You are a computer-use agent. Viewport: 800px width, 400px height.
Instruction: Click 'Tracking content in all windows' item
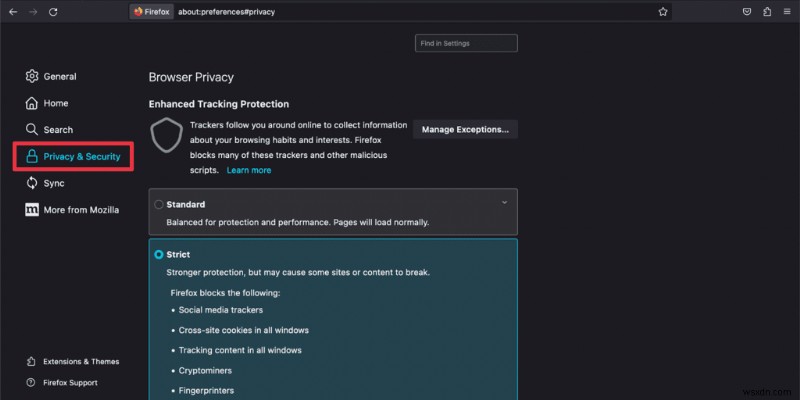point(240,351)
